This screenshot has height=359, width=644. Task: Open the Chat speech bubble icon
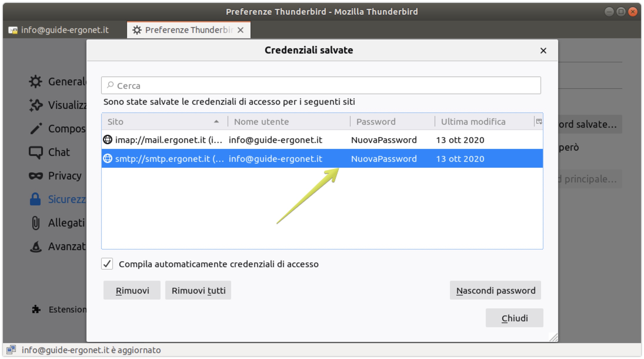click(36, 152)
